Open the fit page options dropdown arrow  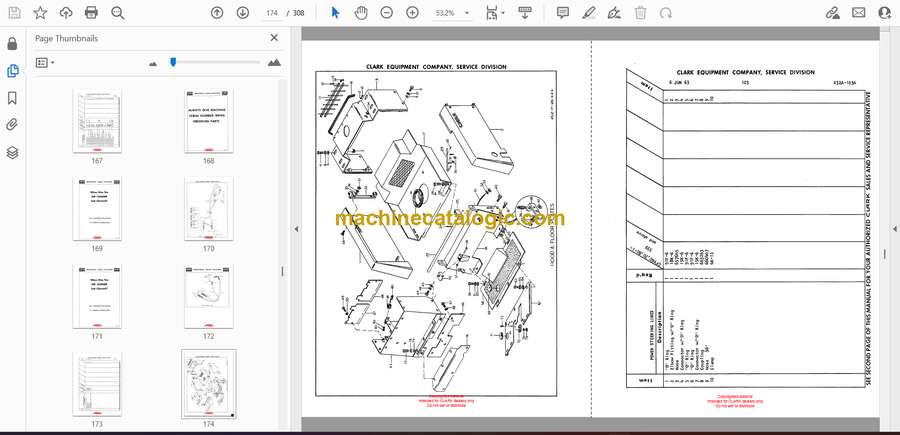503,13
